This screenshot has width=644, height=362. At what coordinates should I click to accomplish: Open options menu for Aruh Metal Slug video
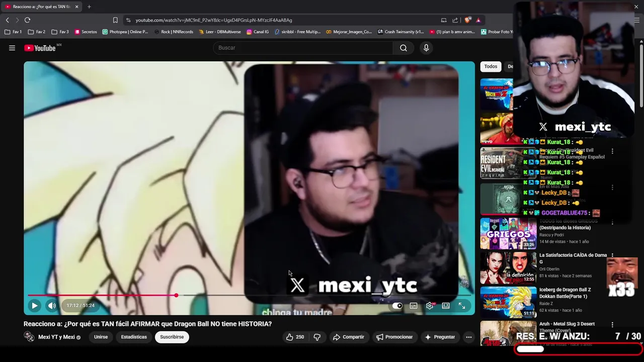pos(612,325)
